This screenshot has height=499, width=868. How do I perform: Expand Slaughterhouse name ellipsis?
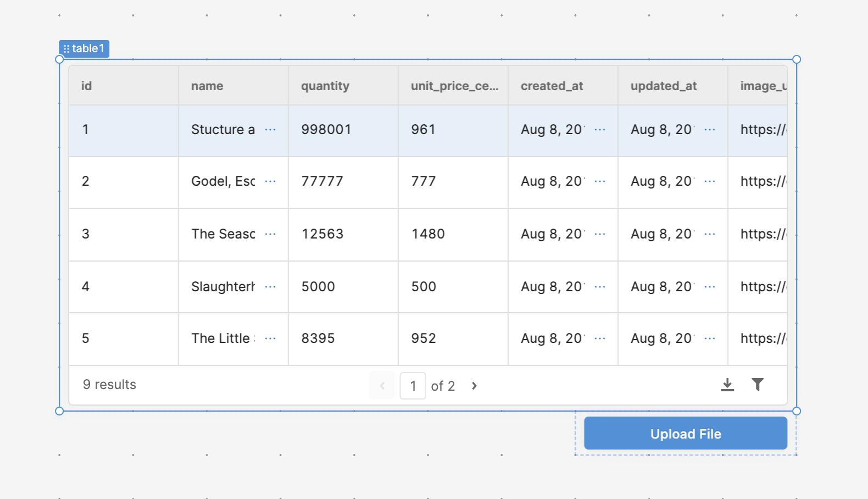(x=270, y=287)
